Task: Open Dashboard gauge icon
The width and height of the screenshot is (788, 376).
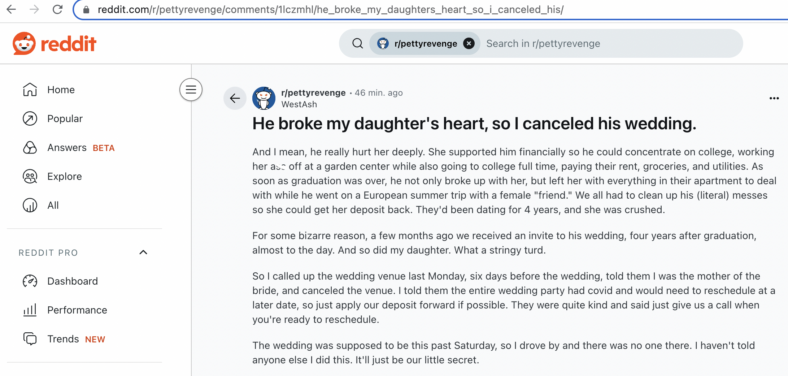Action: pos(30,281)
